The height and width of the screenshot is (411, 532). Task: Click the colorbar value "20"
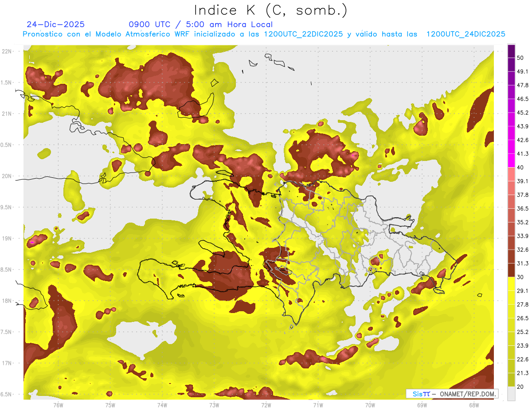click(520, 386)
